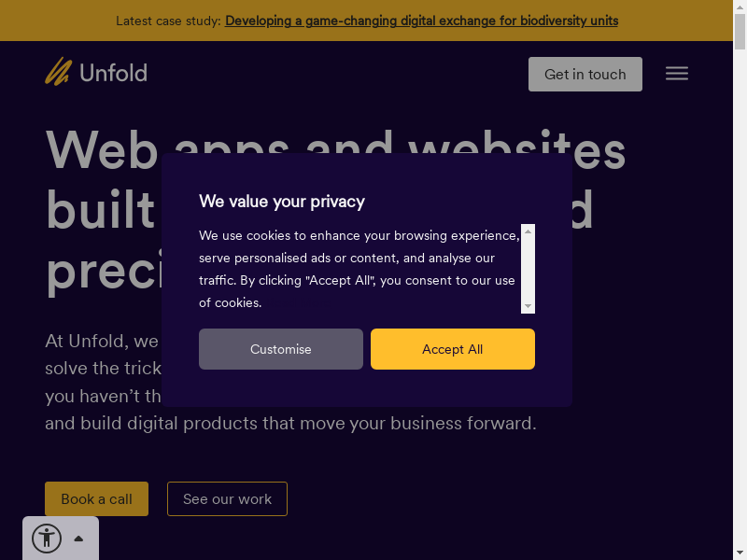Image resolution: width=747 pixels, height=560 pixels.
Task: Click Customise in the cookie dialog
Action: click(280, 349)
